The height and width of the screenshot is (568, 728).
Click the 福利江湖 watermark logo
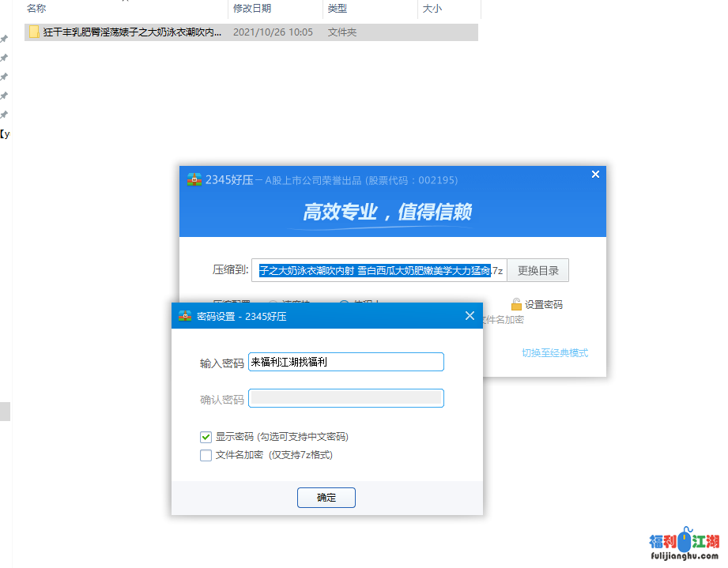pos(684,547)
